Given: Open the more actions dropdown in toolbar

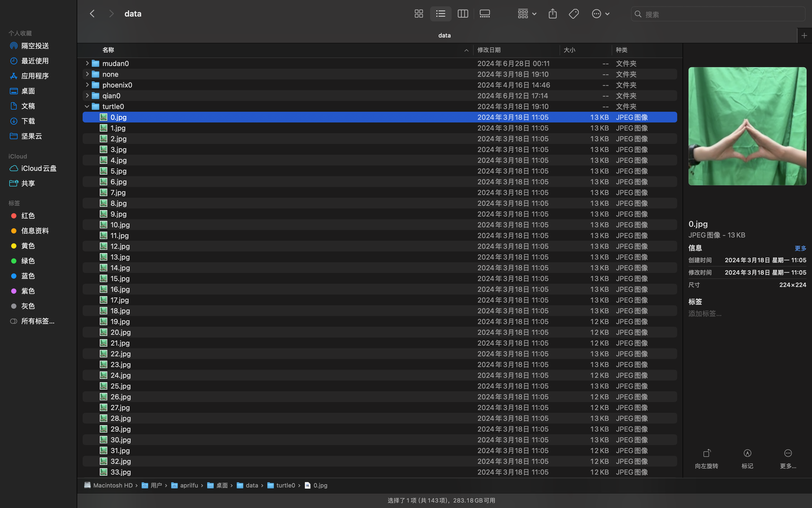Looking at the screenshot, I should click(600, 14).
